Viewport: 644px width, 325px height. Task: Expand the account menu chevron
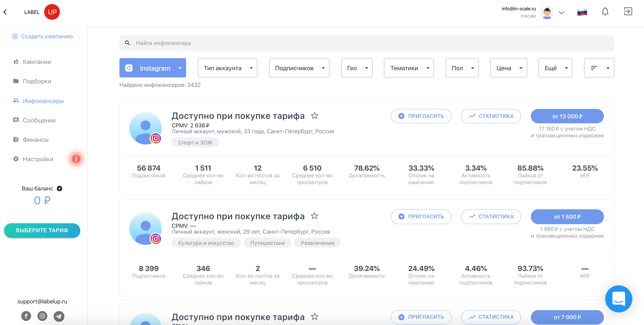click(562, 12)
